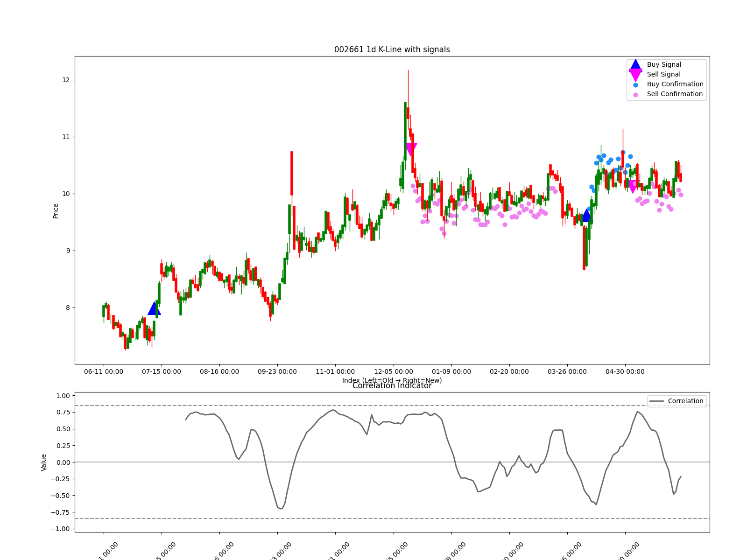Click the price tick label '9'
Image resolution: width=747 pixels, height=560 pixels.
coord(68,251)
